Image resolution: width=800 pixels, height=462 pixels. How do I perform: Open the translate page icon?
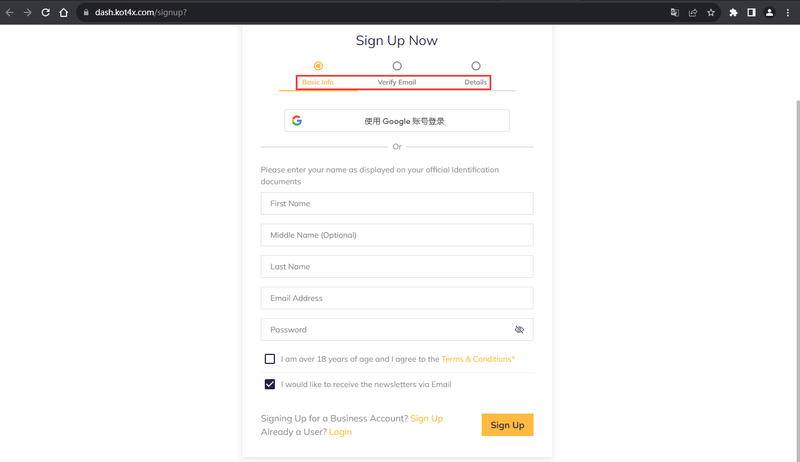tap(674, 13)
